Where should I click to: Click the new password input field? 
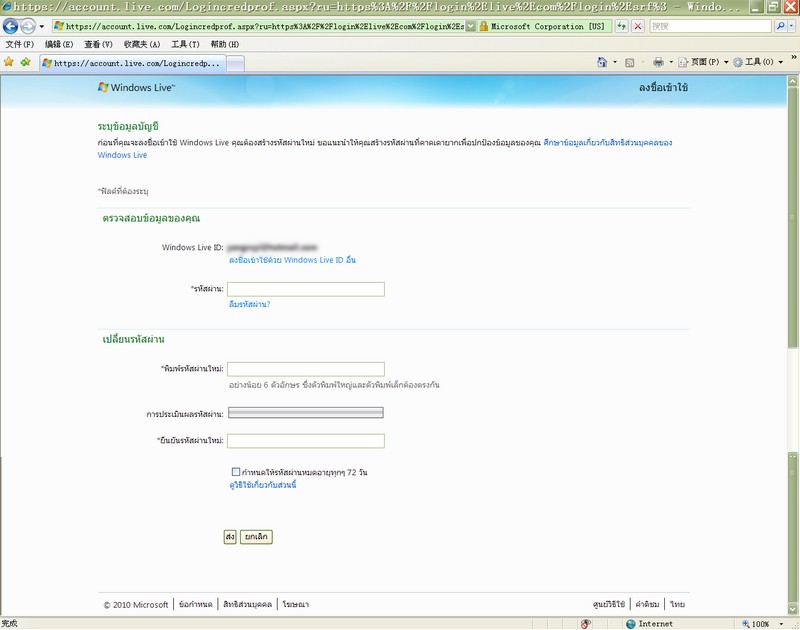[x=306, y=369]
